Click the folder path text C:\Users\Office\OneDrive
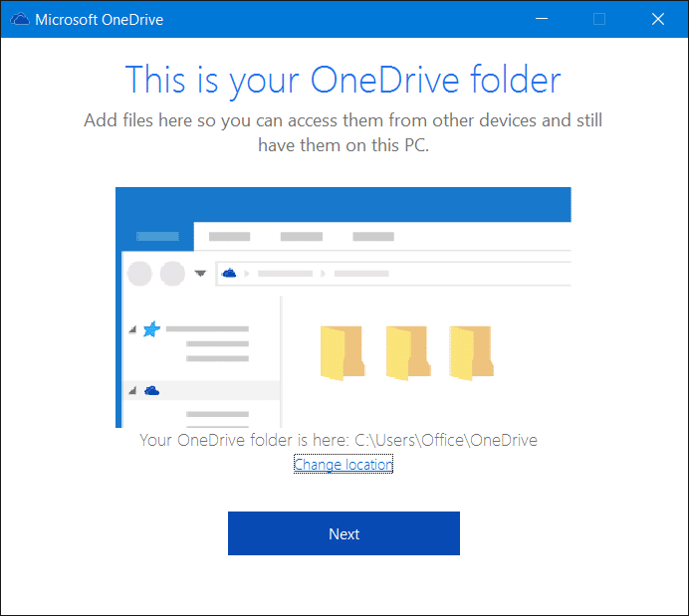Image resolution: width=689 pixels, height=616 pixels. [x=446, y=440]
